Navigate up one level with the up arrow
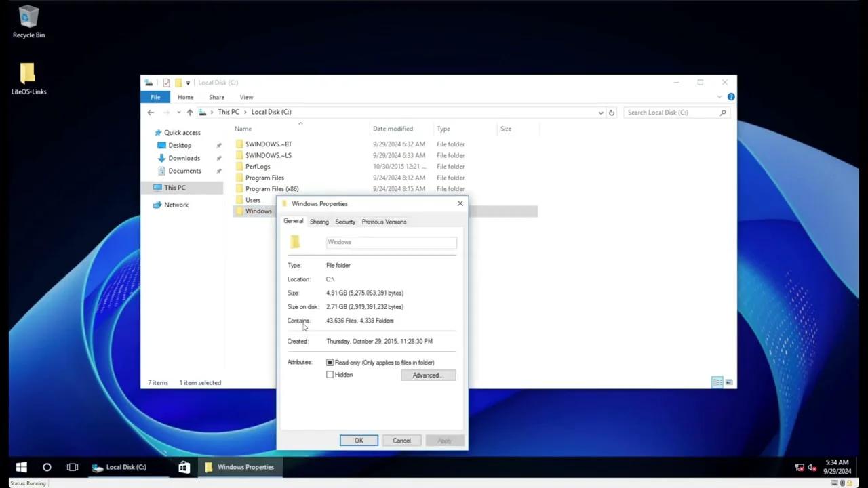The image size is (868, 488). click(x=190, y=112)
